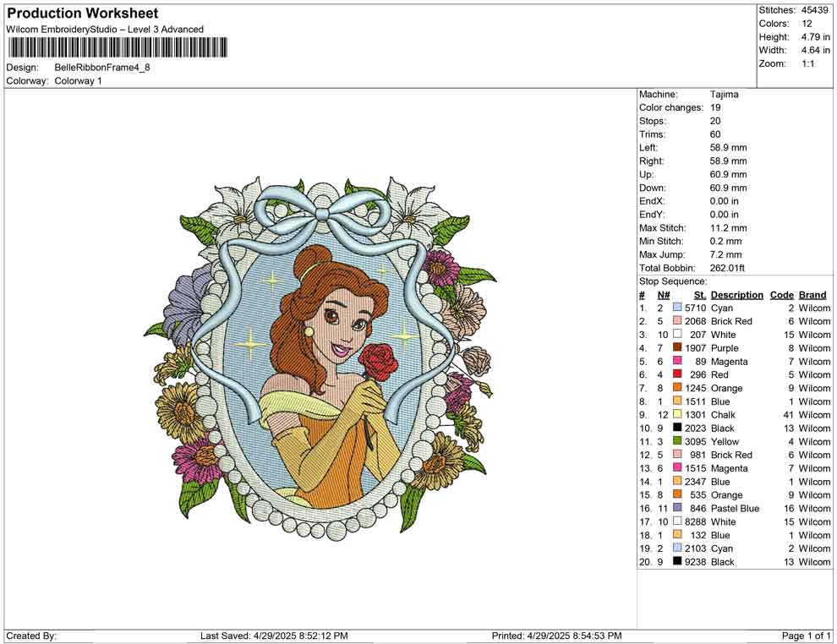Click the Min Stitch value '0.2 mm'
The image size is (837, 644).
click(x=726, y=241)
